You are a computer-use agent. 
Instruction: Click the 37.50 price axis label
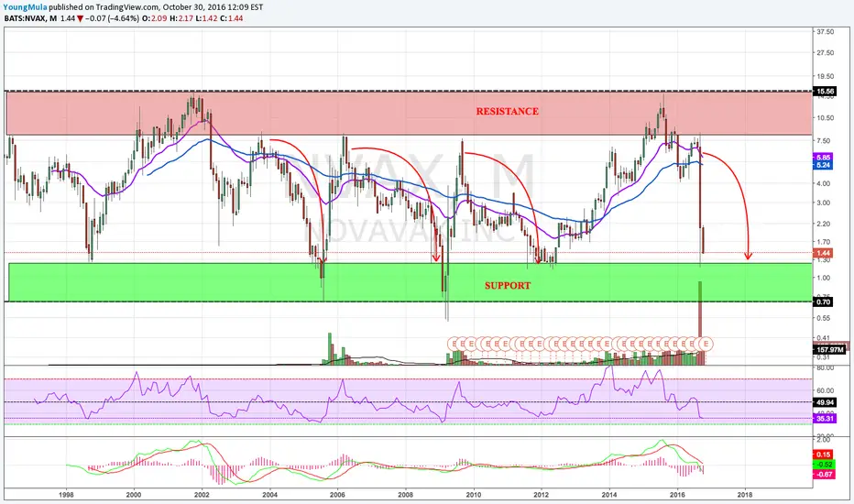tap(826, 32)
